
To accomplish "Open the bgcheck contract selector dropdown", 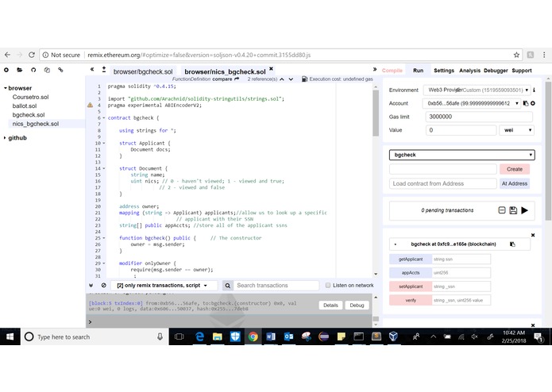I will 462,155.
